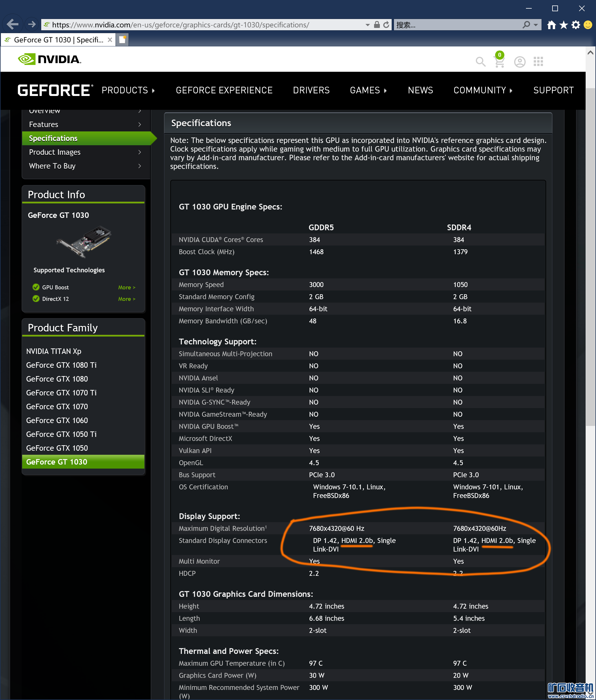The height and width of the screenshot is (700, 596).
Task: Click the browser Back arrow button
Action: pos(13,24)
